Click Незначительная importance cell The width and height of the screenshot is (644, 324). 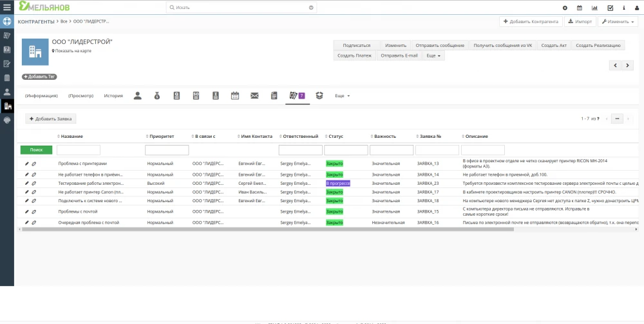click(388, 223)
